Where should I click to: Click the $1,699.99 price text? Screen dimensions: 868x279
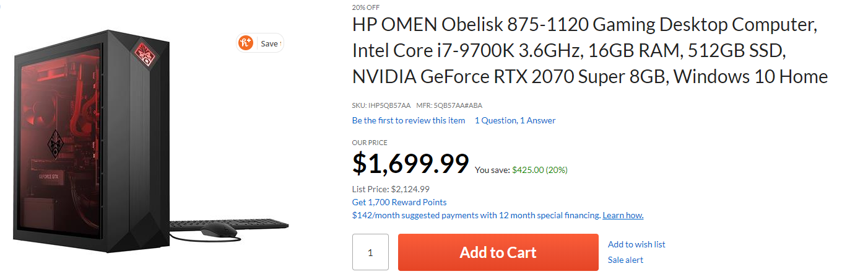(x=410, y=164)
